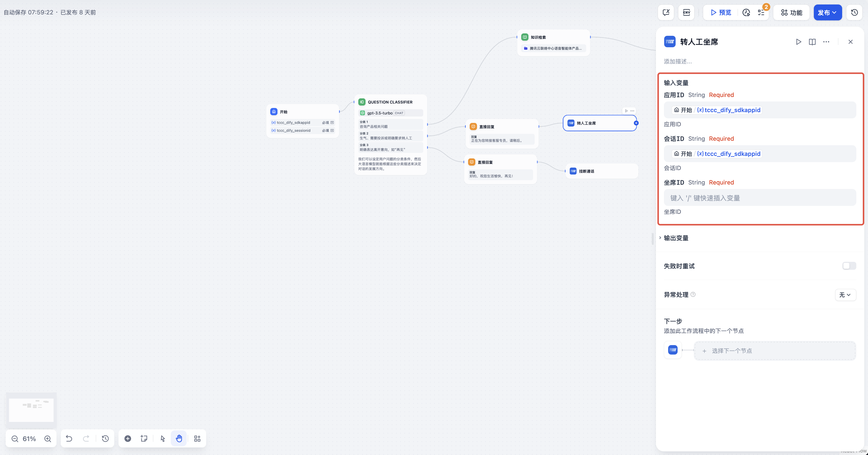Click the 转人工坐席 title icon in panel
The image size is (868, 455).
[670, 42]
